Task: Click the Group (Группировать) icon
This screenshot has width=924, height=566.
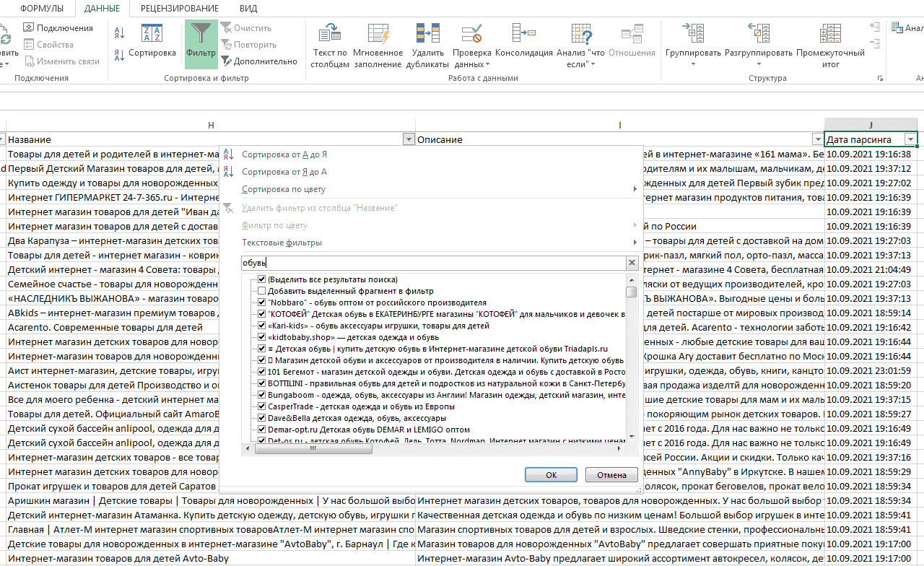Action: 694,33
